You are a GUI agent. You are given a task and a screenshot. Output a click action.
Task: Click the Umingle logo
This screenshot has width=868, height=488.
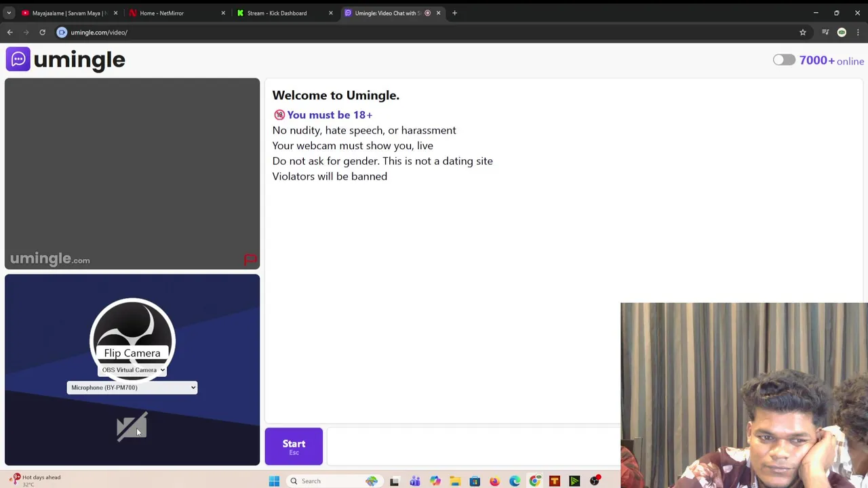point(66,60)
